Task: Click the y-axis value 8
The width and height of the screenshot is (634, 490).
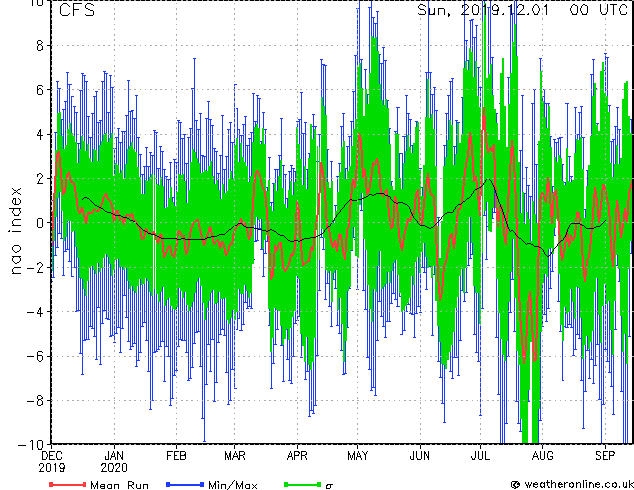Action: coord(40,46)
